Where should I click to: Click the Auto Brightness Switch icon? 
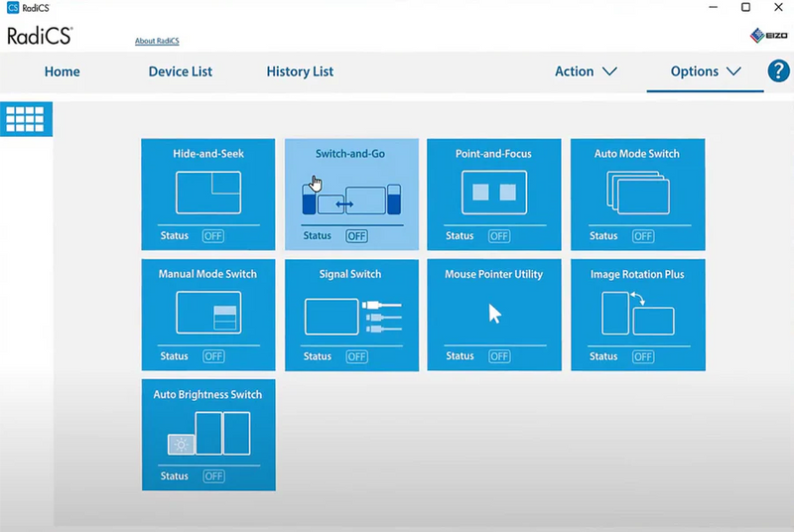click(x=208, y=433)
